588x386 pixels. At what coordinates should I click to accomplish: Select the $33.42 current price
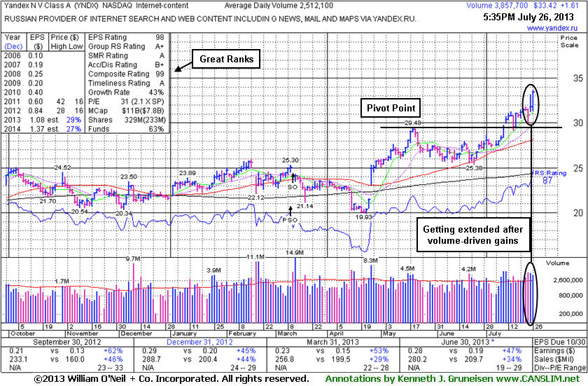[x=544, y=6]
